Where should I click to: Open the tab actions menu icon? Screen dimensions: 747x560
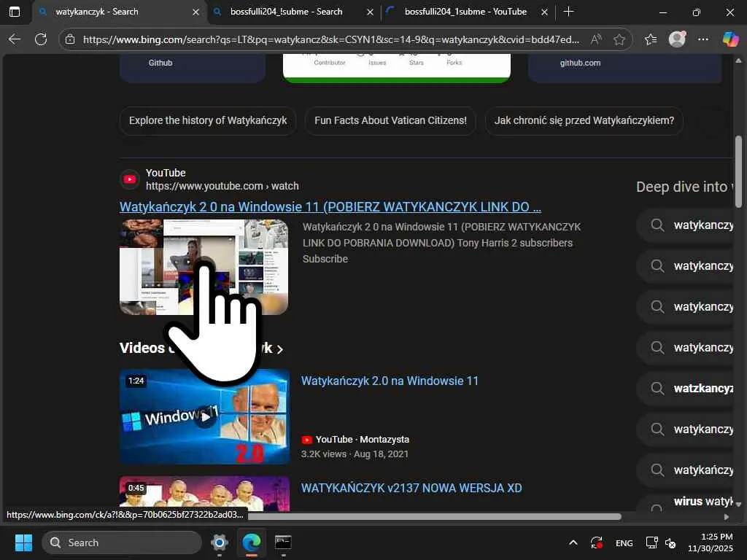click(x=15, y=12)
